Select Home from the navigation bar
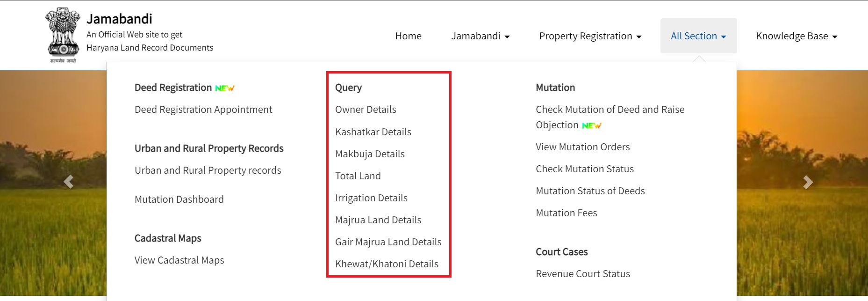Screen dimensions: 868x301 (408, 36)
